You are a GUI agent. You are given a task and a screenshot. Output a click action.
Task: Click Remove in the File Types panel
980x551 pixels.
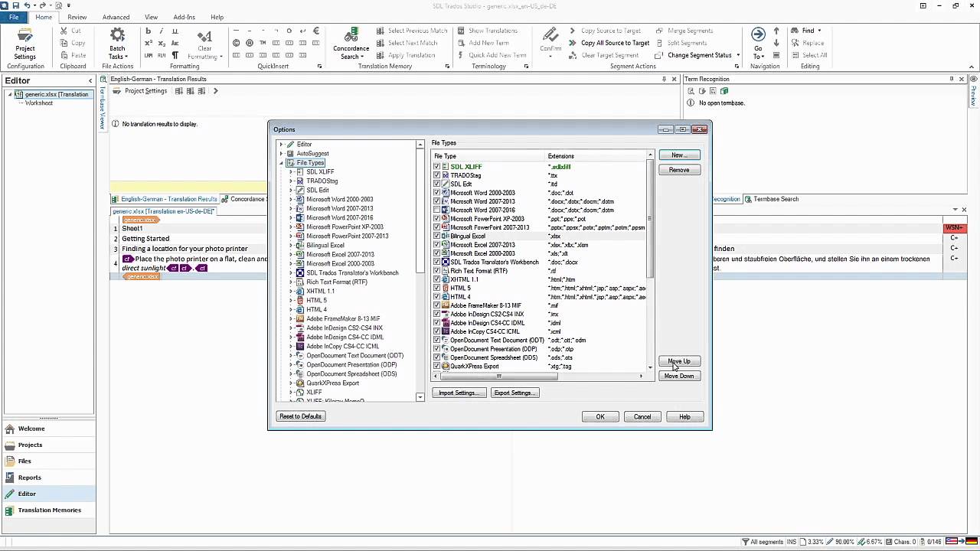(679, 170)
